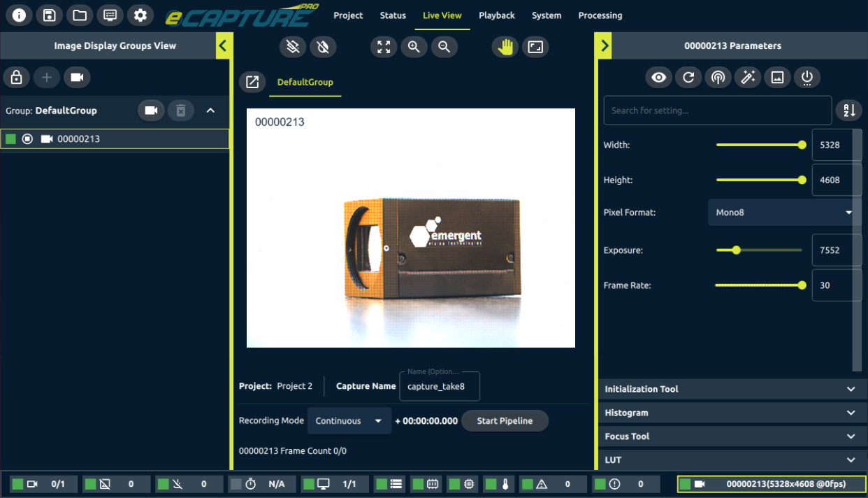The image size is (868, 498).
Task: Toggle green box of the error-circle status
Action: pos(600,484)
